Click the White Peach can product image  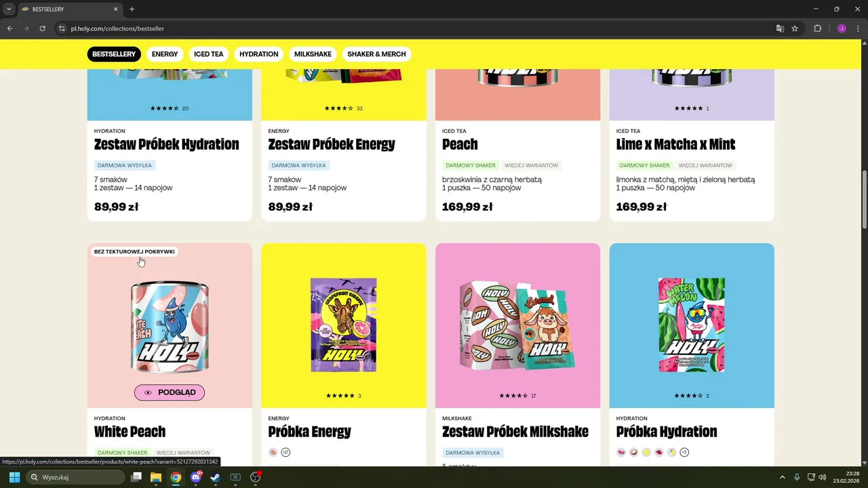[x=170, y=325]
